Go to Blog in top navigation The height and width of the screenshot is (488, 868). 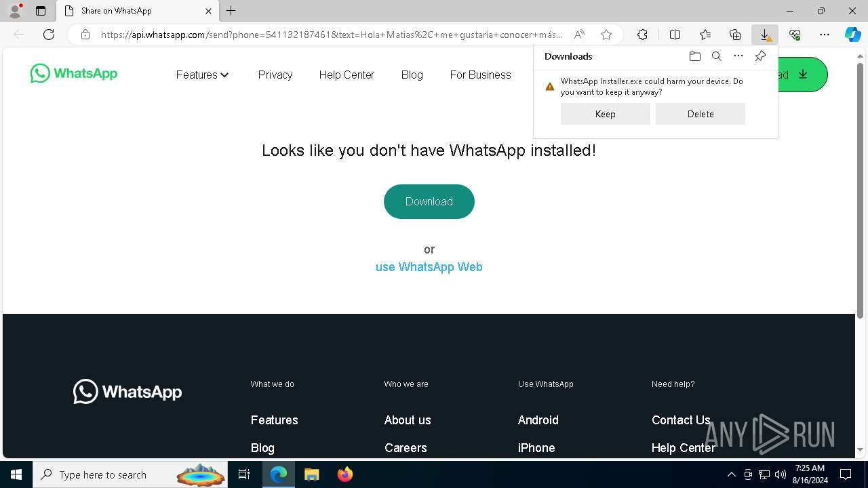pos(412,75)
